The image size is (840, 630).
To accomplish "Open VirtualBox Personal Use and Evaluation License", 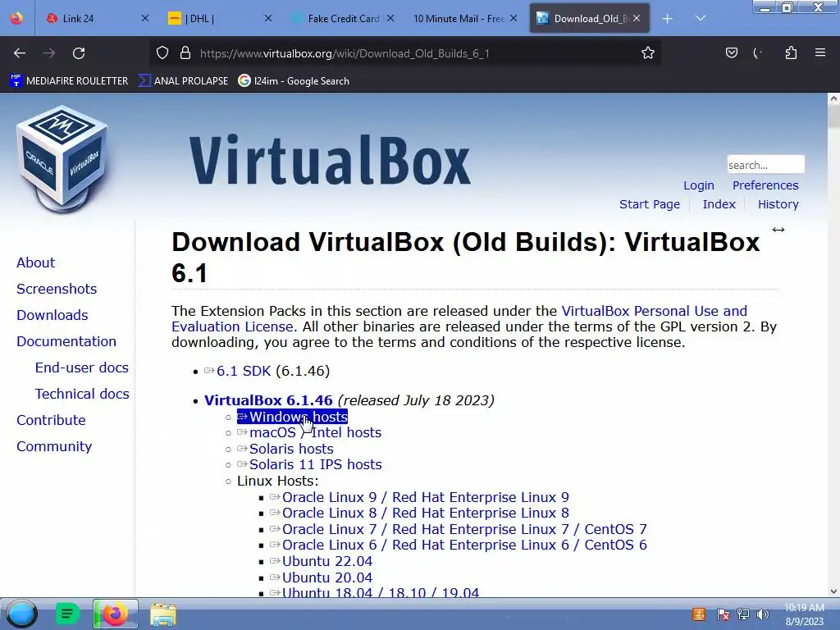I will 654,311.
